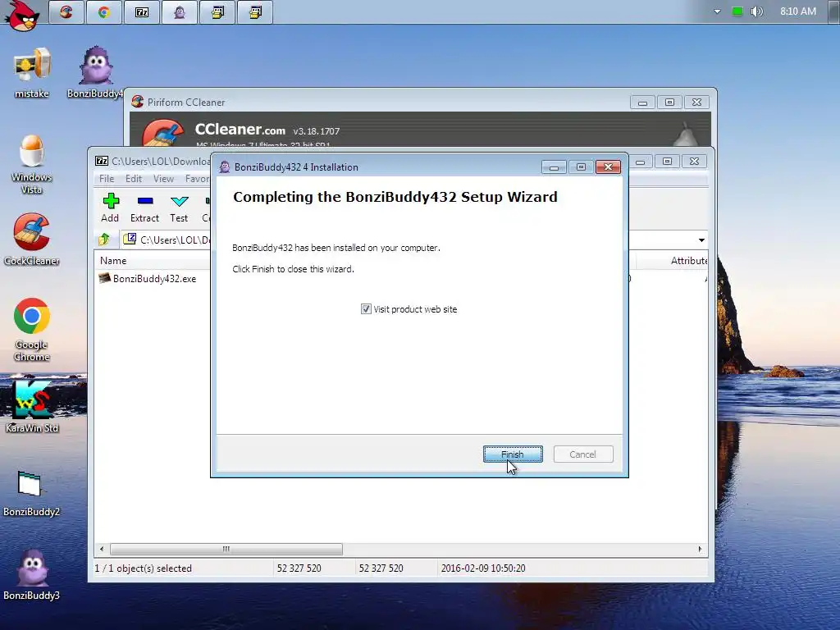The width and height of the screenshot is (840, 630).
Task: Click the Bonzi icon in installer title bar
Action: [225, 167]
